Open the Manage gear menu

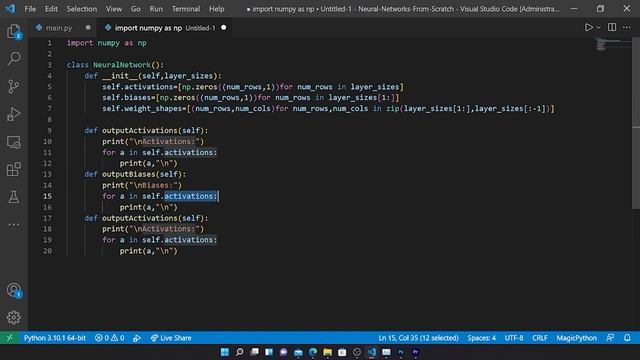click(x=14, y=317)
